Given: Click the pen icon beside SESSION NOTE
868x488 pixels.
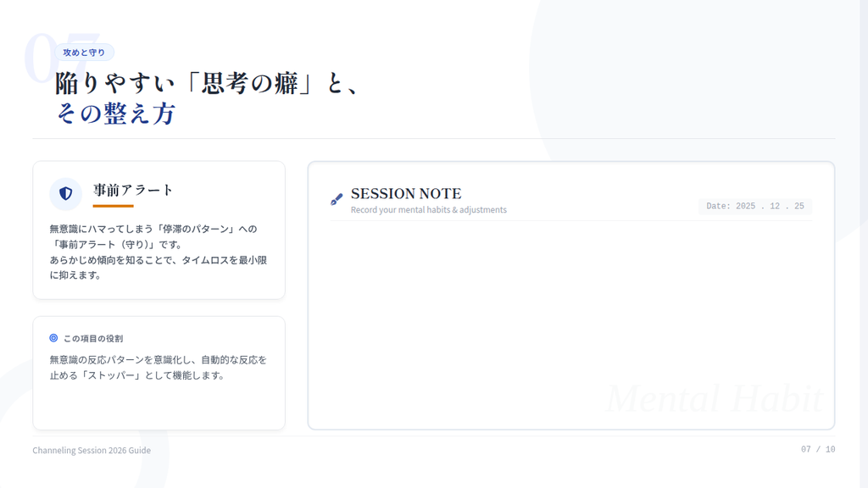Looking at the screenshot, I should [x=337, y=200].
